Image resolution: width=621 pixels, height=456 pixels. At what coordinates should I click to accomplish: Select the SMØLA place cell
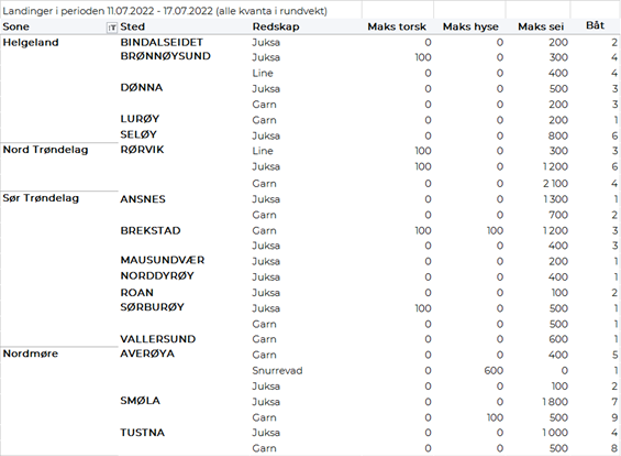point(140,400)
